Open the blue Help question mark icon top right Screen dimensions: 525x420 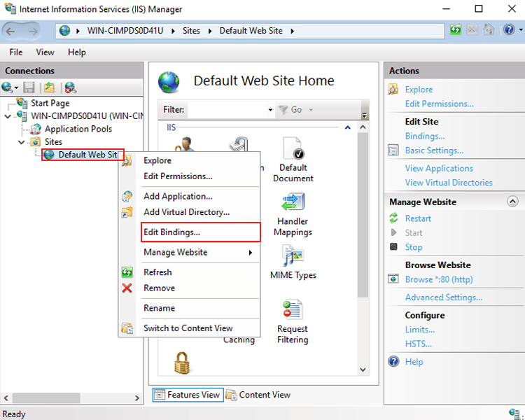click(509, 30)
